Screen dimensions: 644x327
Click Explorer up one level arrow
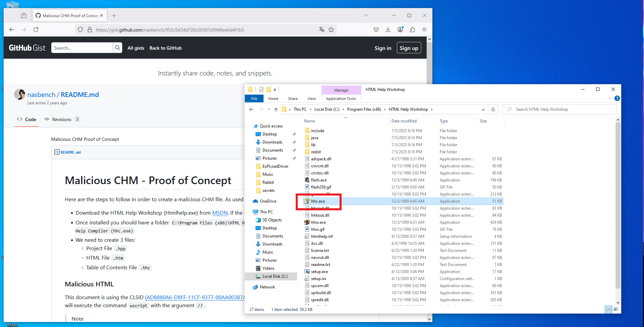276,109
